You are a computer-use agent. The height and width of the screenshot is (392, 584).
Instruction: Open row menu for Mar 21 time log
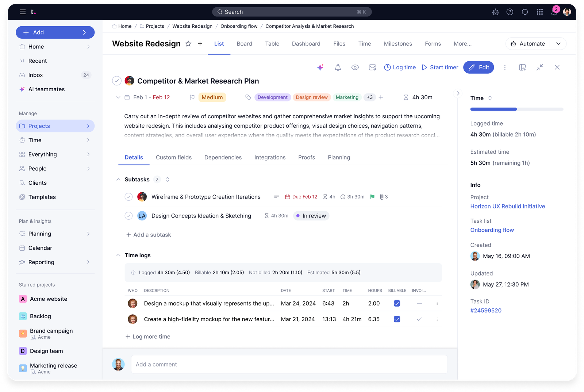pos(437,319)
